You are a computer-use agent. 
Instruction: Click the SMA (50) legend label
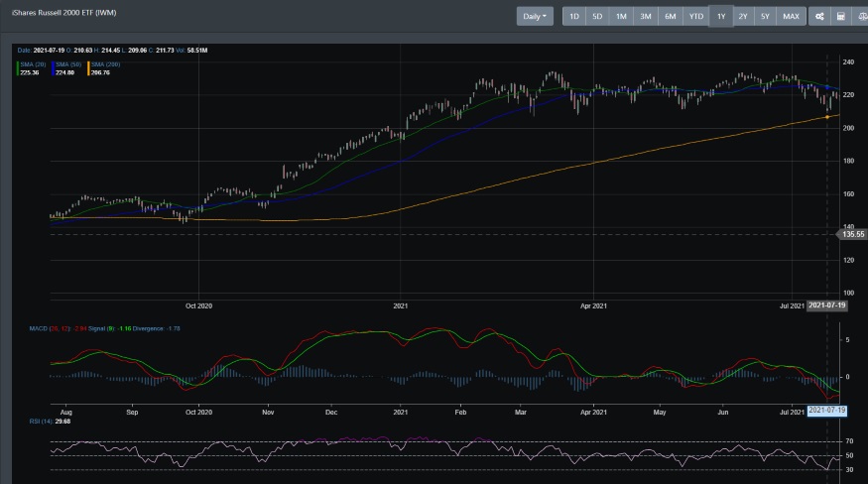pos(68,64)
